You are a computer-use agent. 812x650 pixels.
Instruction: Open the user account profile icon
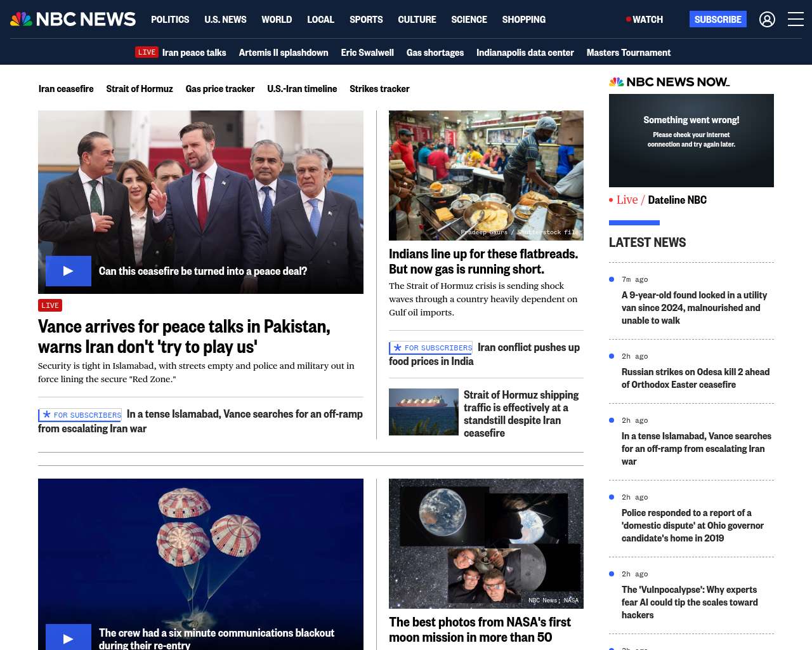767,20
